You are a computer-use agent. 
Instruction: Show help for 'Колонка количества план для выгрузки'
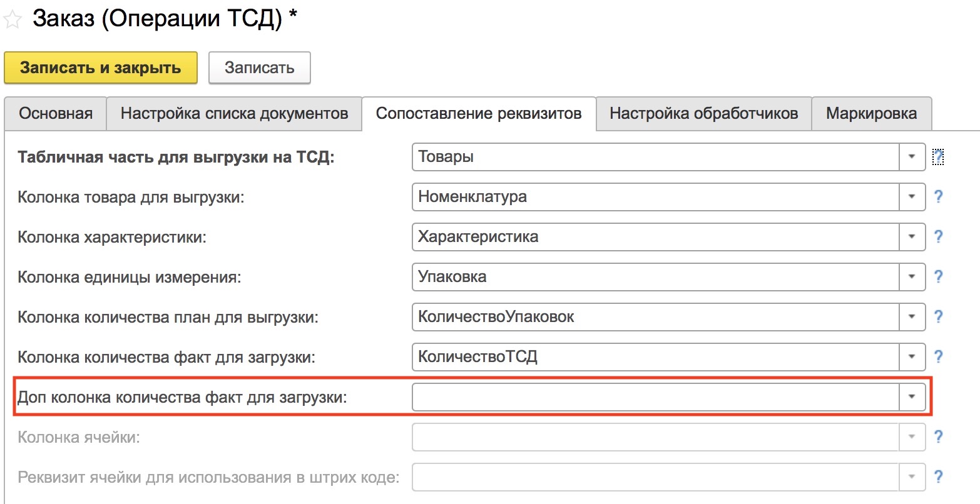point(937,316)
